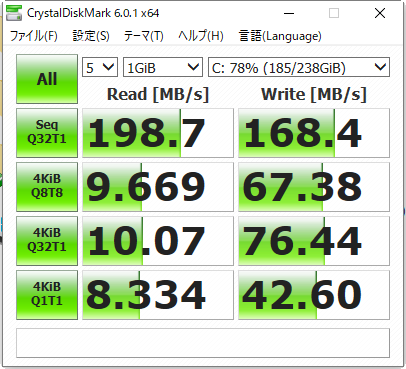The height and width of the screenshot is (369, 406).
Task: Expand the 1GiB test size dropdown
Action: [163, 68]
